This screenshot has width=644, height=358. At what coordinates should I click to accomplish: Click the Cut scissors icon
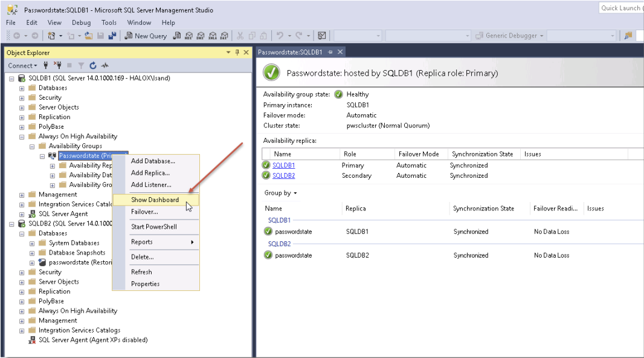point(240,36)
